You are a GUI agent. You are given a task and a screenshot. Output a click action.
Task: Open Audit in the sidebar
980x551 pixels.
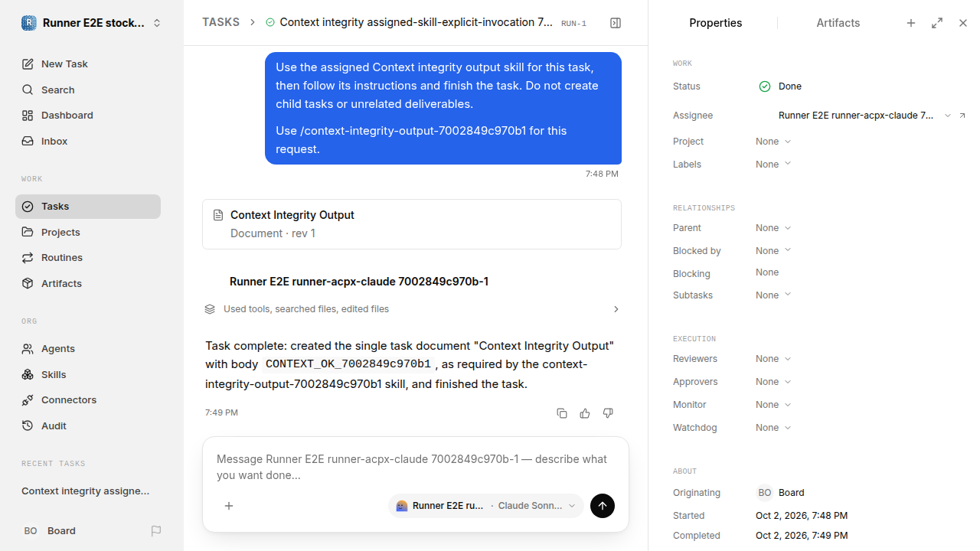(x=88, y=425)
